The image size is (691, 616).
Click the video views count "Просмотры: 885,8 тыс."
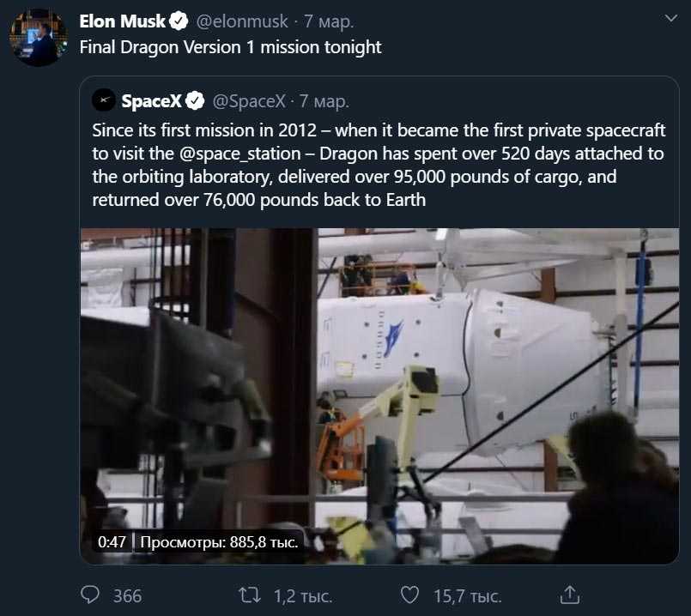click(218, 542)
